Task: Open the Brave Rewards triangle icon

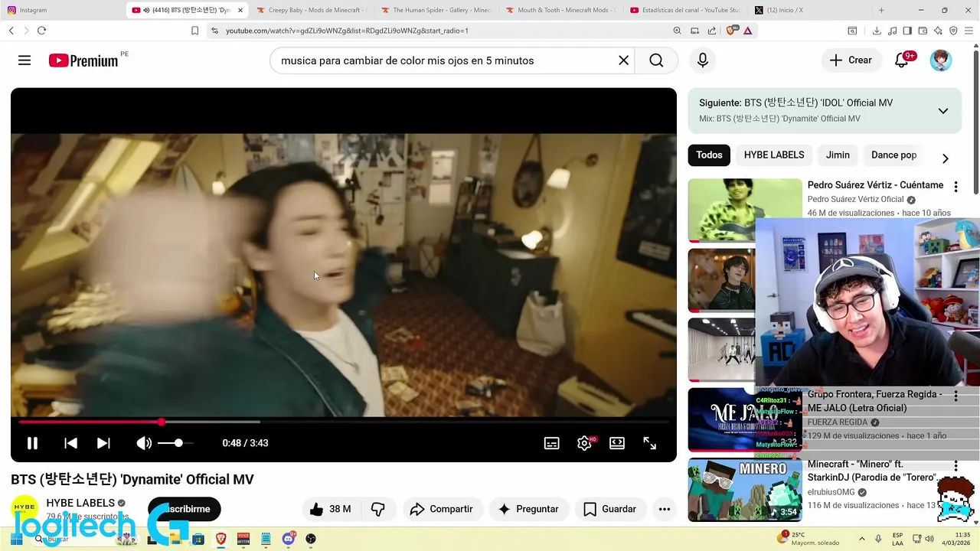Action: [x=747, y=31]
